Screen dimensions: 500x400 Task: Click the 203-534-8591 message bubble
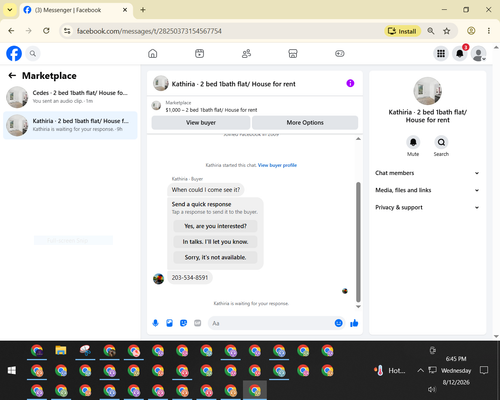[190, 278]
